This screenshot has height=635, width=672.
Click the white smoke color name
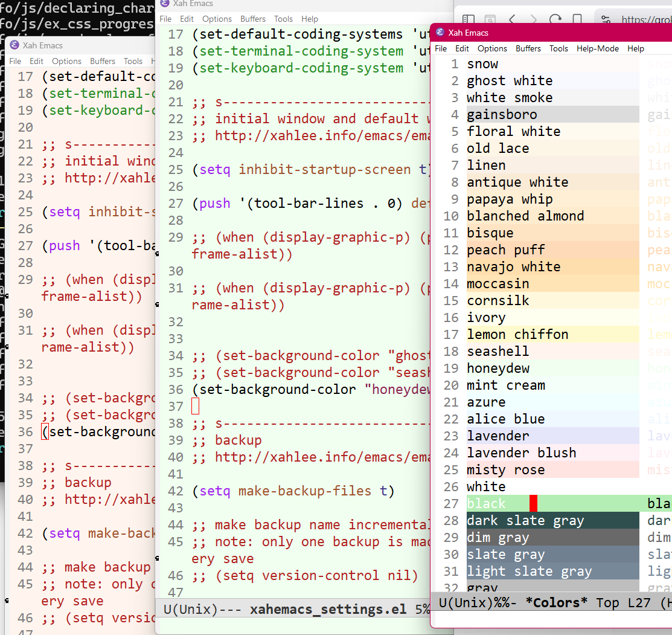pyautogui.click(x=510, y=98)
